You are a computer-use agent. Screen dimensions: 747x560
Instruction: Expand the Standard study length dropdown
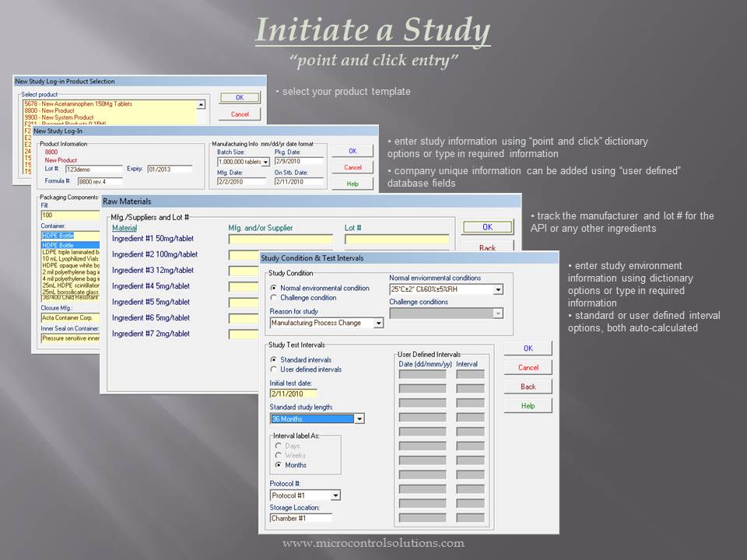tap(359, 418)
